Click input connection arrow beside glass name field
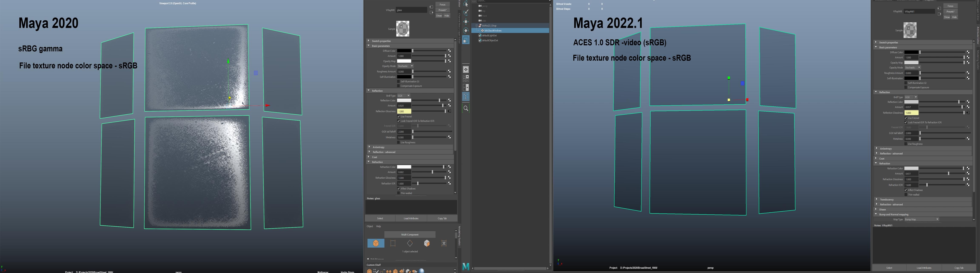The image size is (980, 273). tap(431, 7)
